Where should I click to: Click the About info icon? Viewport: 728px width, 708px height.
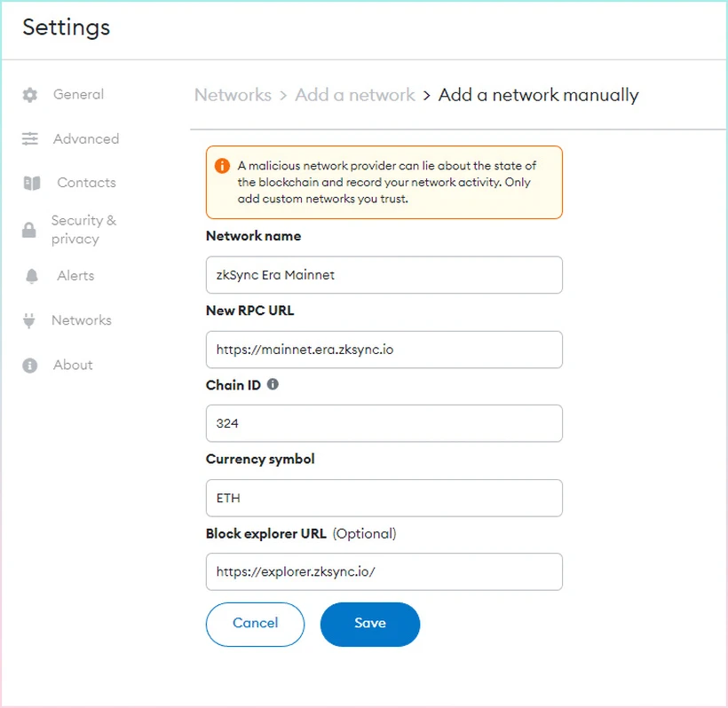coord(30,366)
